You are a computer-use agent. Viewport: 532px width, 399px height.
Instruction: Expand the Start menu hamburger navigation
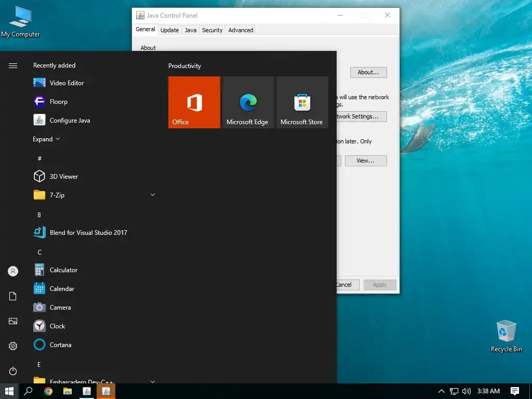click(13, 65)
